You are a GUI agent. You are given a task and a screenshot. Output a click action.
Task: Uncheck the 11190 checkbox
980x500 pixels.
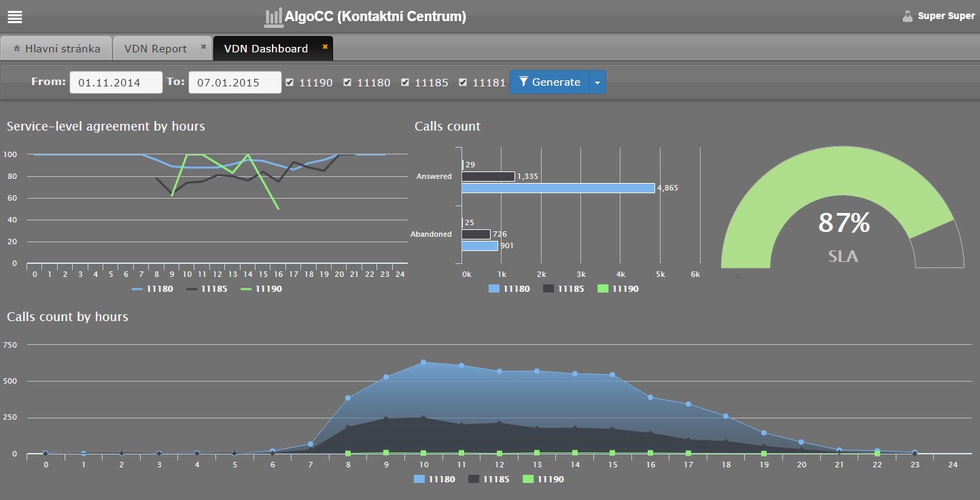[290, 82]
